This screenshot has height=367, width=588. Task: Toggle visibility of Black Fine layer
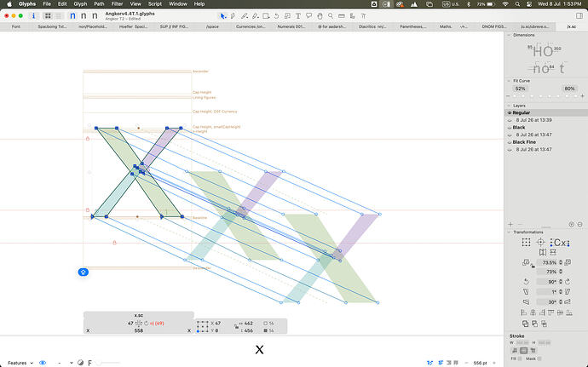coord(510,142)
